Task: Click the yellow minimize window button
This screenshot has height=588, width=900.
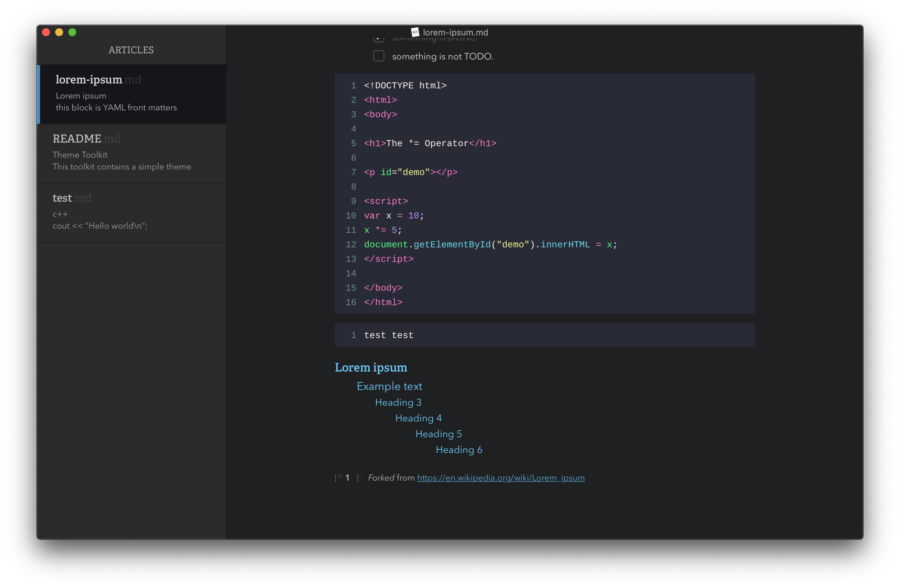Action: (x=59, y=32)
